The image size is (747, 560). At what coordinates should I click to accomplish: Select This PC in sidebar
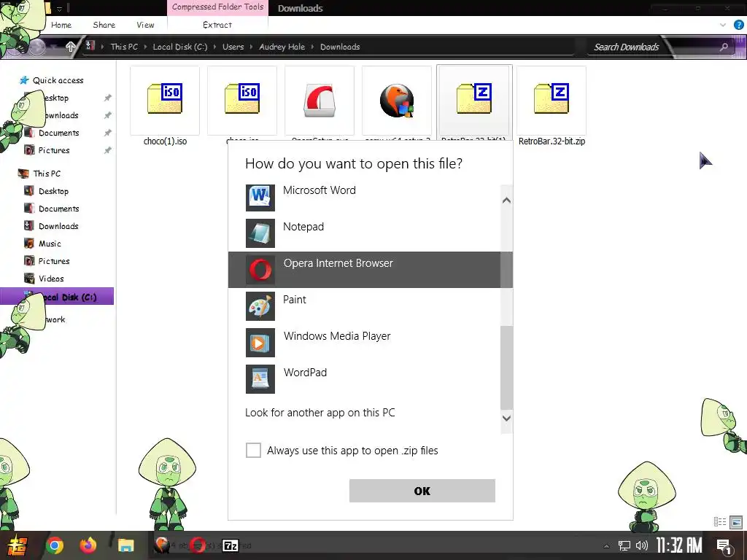click(47, 174)
